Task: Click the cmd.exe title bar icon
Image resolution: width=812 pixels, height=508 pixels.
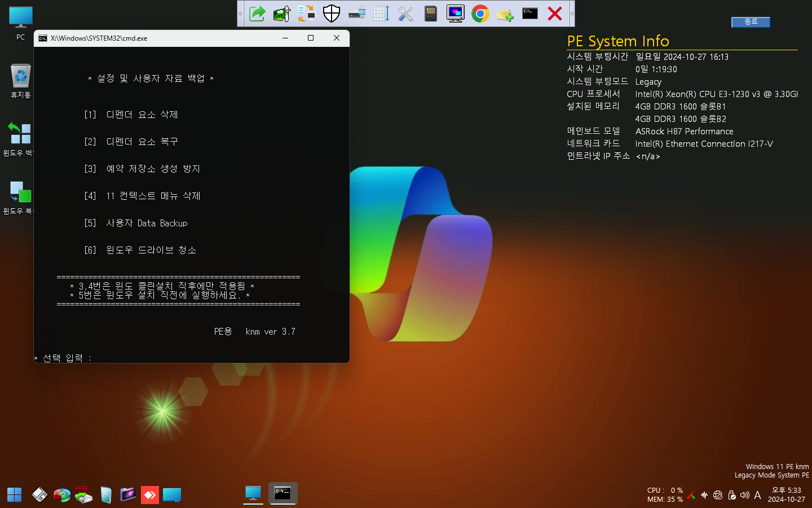Action: pyautogui.click(x=43, y=38)
